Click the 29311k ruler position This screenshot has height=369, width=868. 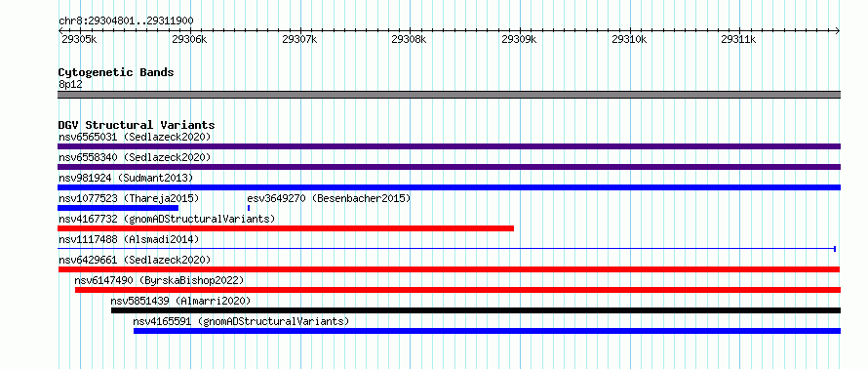click(739, 39)
